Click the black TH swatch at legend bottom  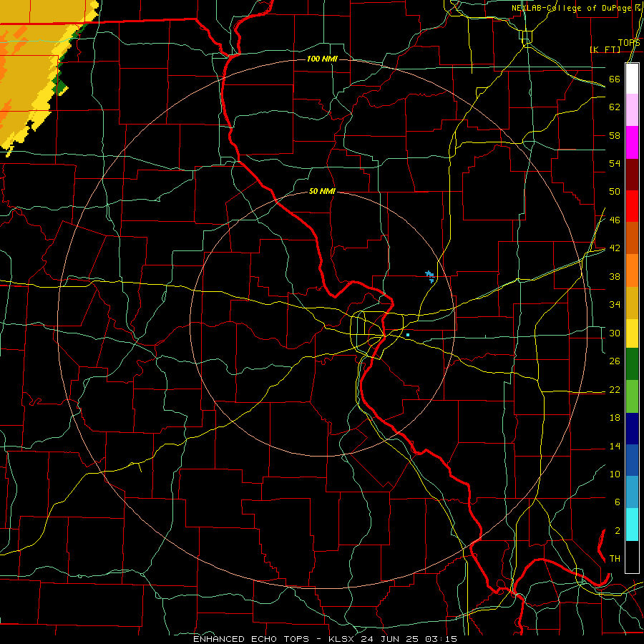[x=632, y=557]
